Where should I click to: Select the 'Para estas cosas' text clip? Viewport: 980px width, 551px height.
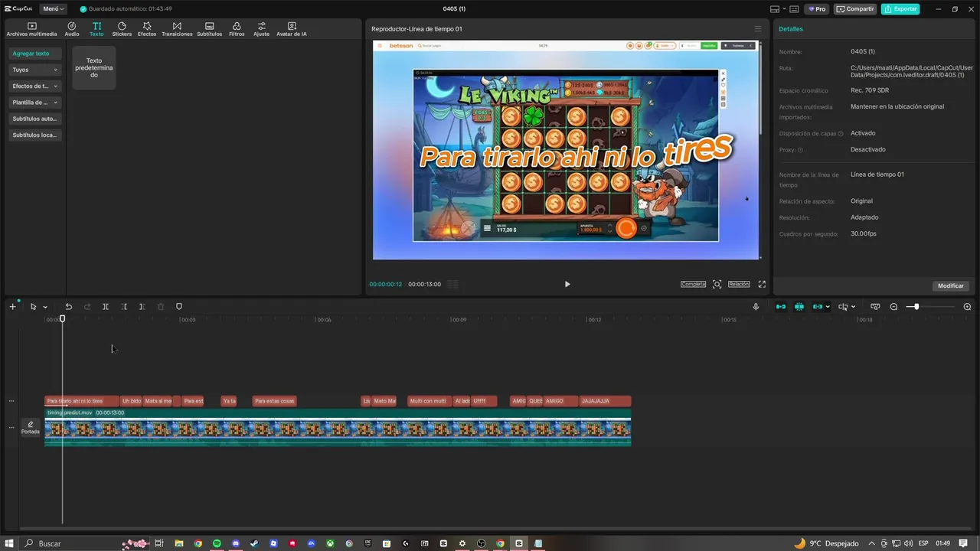[x=275, y=401]
